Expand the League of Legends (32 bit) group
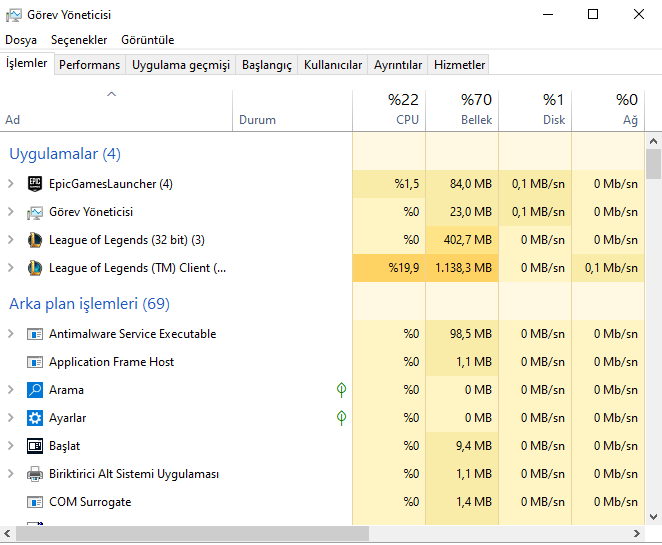The height and width of the screenshot is (545, 662). 11,240
